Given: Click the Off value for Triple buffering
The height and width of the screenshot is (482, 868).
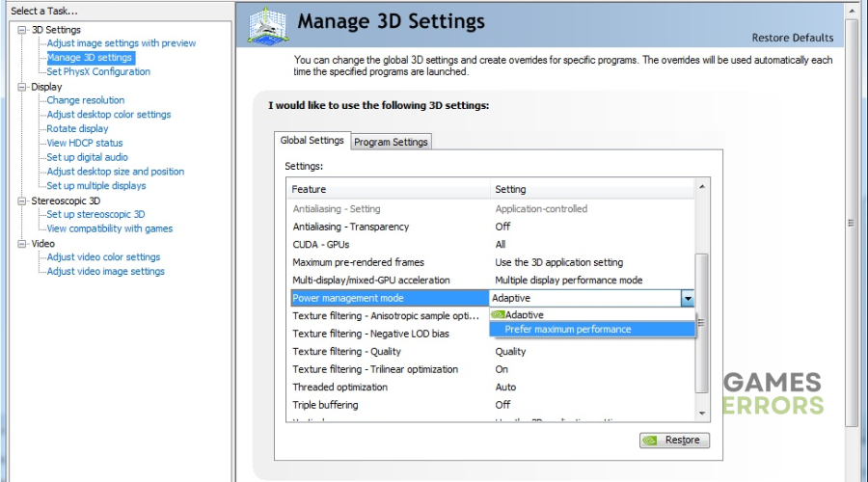Looking at the screenshot, I should [x=502, y=405].
